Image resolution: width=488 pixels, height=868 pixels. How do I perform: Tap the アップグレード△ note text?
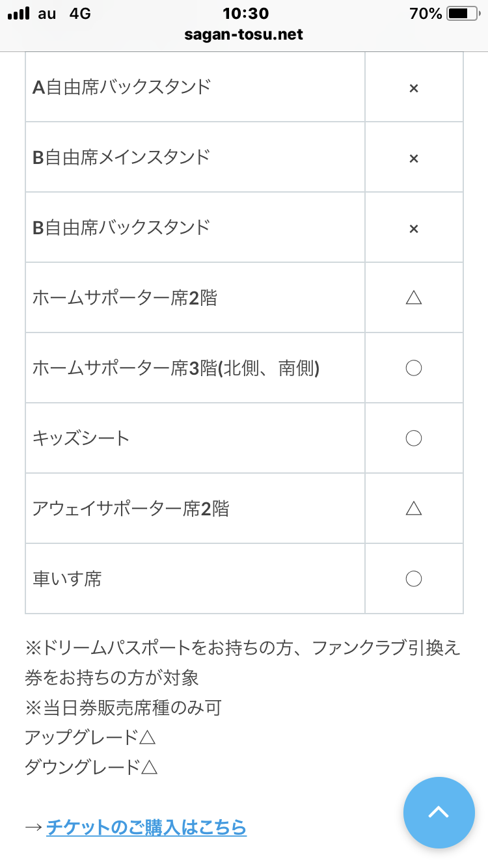pyautogui.click(x=90, y=737)
